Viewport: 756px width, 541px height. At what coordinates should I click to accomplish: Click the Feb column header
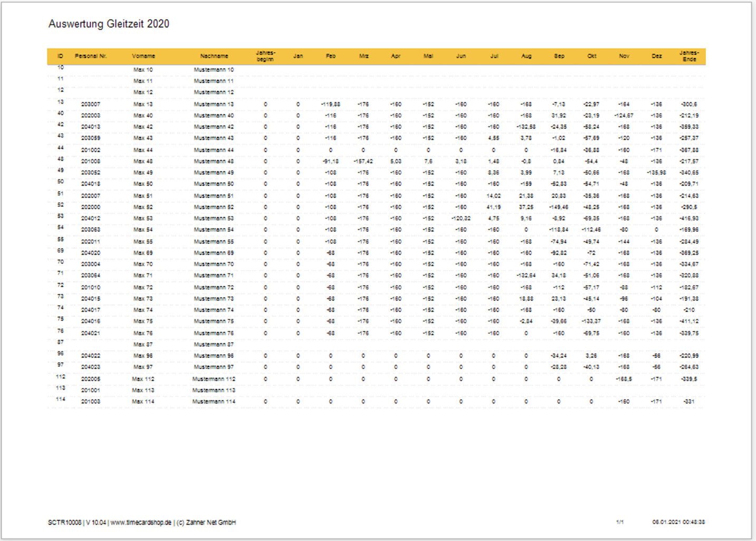click(330, 56)
